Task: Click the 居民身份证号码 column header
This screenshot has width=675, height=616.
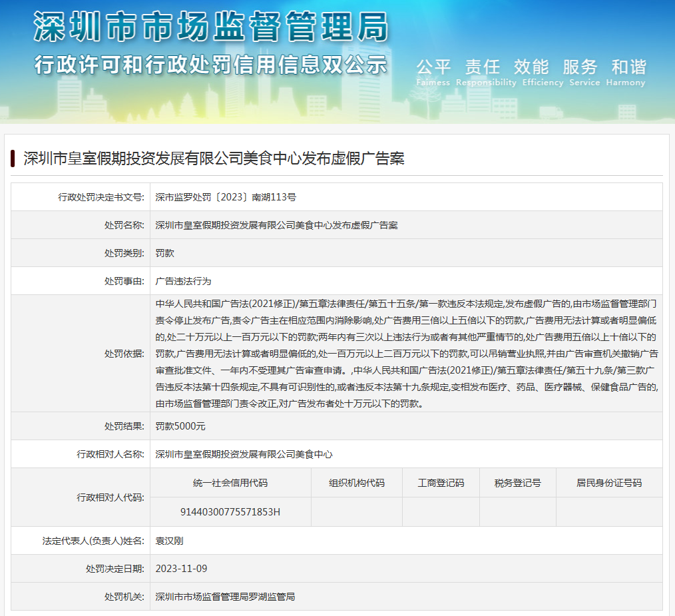Action: [609, 483]
